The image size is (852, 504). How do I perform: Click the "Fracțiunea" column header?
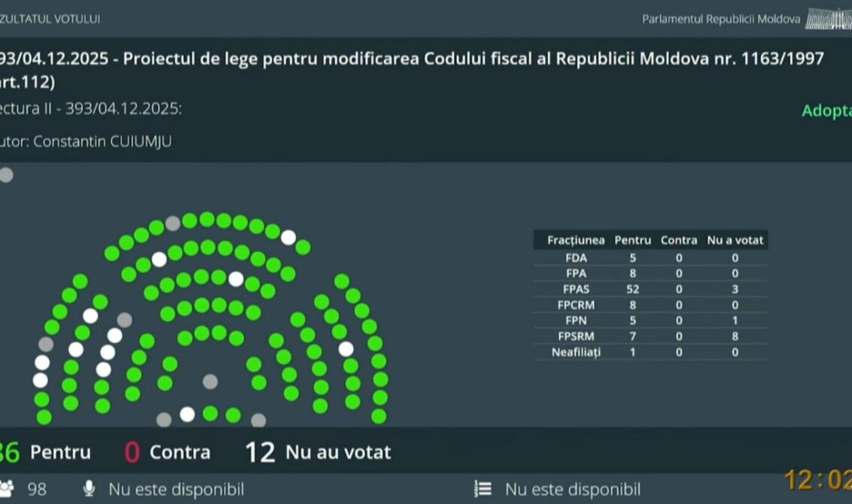click(x=576, y=241)
